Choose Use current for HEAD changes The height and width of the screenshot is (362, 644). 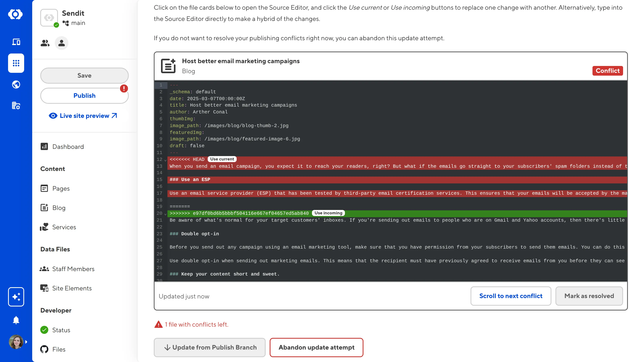coord(222,159)
